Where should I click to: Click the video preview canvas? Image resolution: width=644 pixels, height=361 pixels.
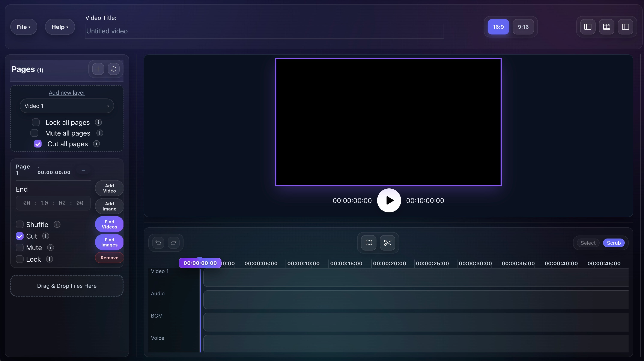pos(388,122)
